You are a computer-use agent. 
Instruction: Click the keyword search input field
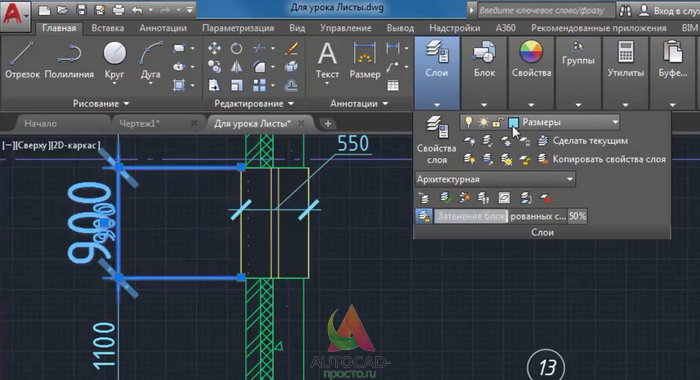pos(546,10)
